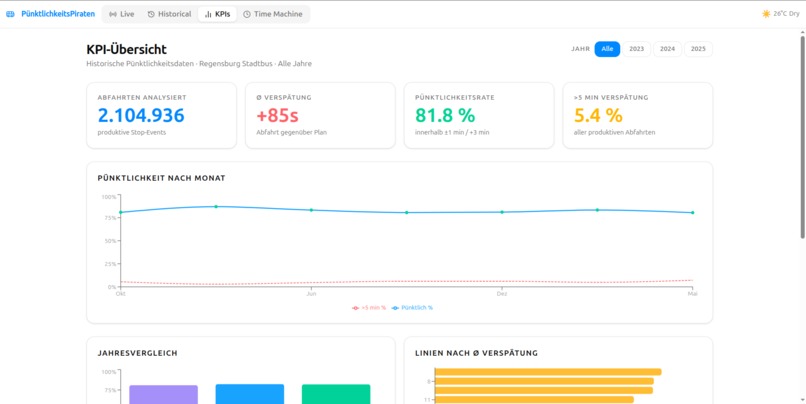The width and height of the screenshot is (806, 404).
Task: Click the Pünktlichkeit nach Monat heading
Action: point(161,178)
